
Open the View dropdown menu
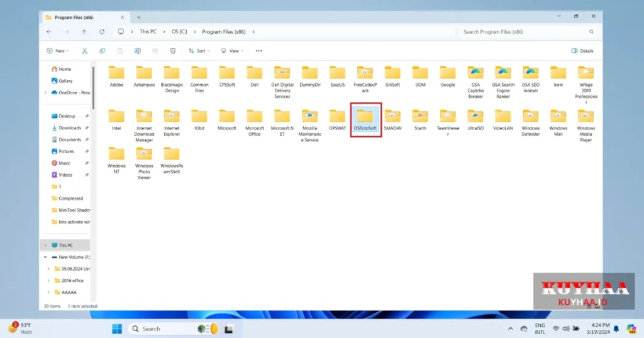233,51
